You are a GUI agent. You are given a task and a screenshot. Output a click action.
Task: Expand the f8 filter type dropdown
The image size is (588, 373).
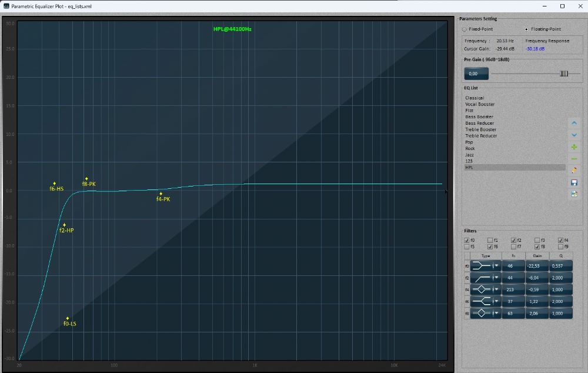pos(497,314)
